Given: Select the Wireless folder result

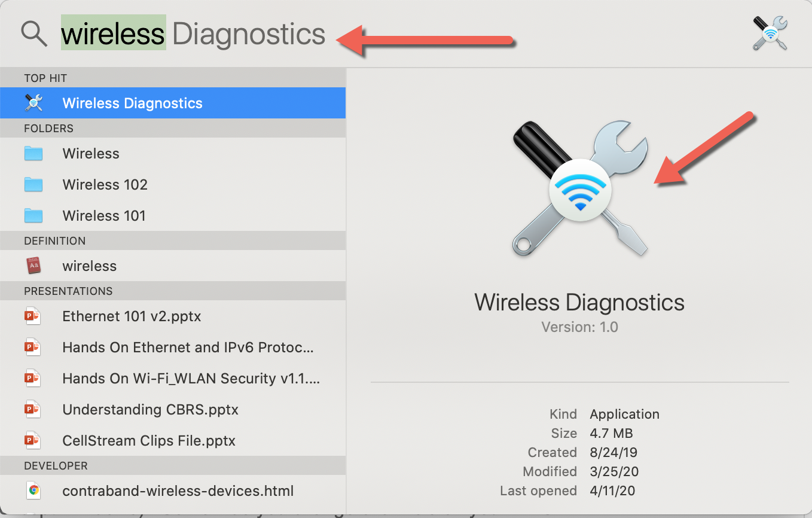Looking at the screenshot, I should coord(91,154).
